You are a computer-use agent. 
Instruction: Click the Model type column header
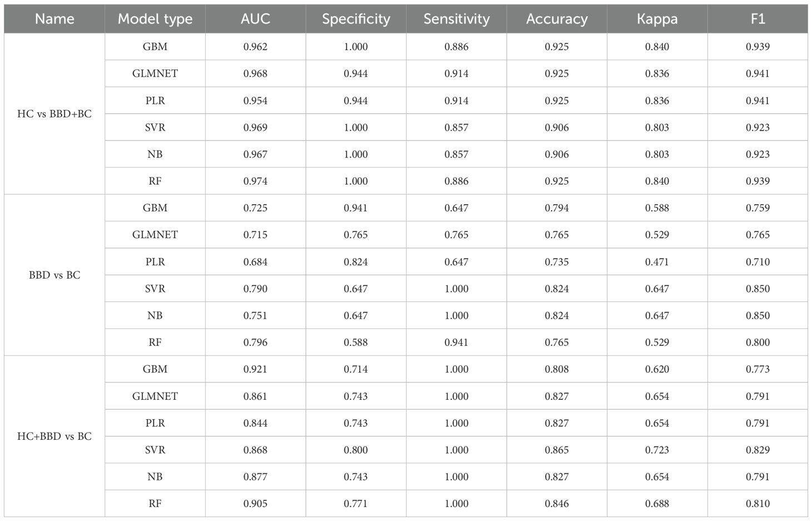[x=155, y=19]
